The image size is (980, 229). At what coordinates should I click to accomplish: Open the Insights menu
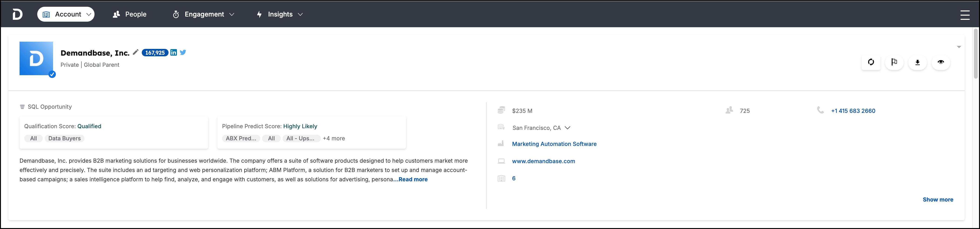tap(280, 14)
